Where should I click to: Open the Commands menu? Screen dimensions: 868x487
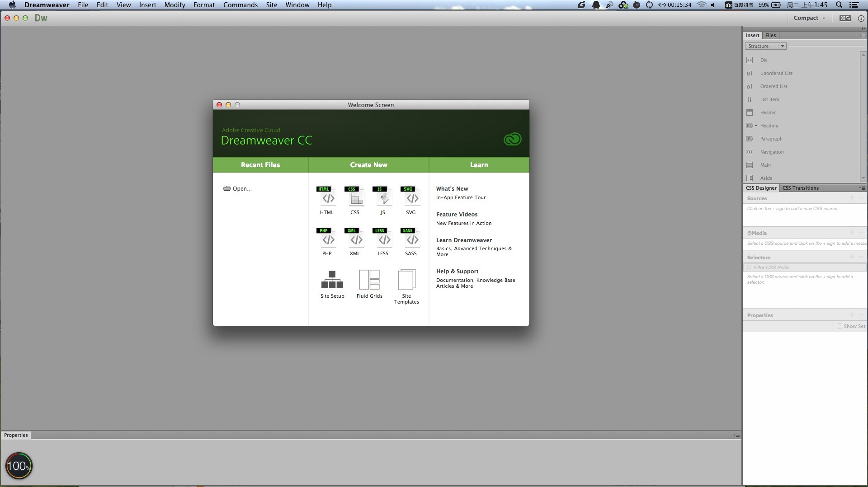point(241,5)
